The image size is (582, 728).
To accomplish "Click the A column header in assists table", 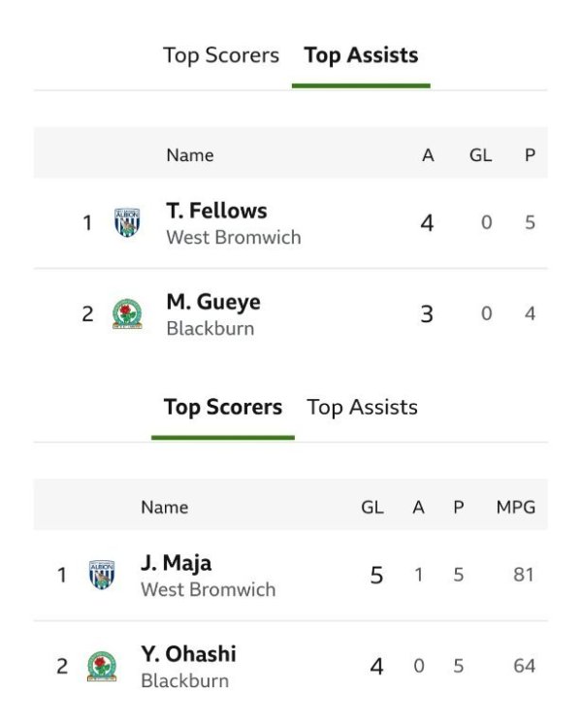I will coord(428,154).
